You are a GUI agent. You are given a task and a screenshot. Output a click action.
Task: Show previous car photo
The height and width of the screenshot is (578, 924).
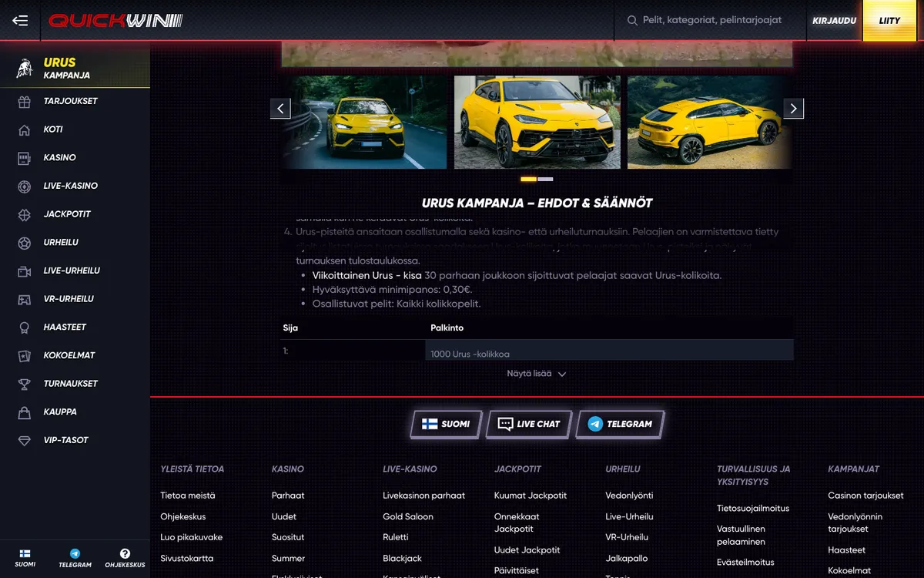(280, 109)
